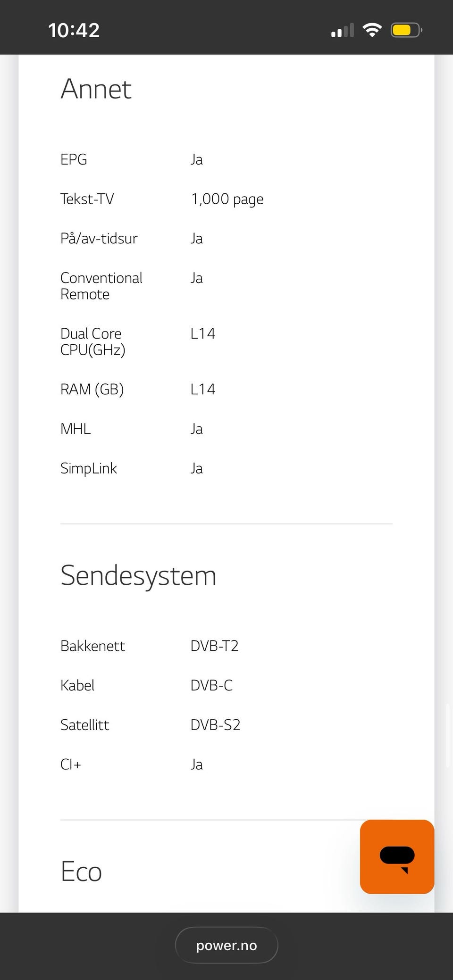This screenshot has width=453, height=980.
Task: Click the DVB-C Kabel value
Action: (211, 685)
